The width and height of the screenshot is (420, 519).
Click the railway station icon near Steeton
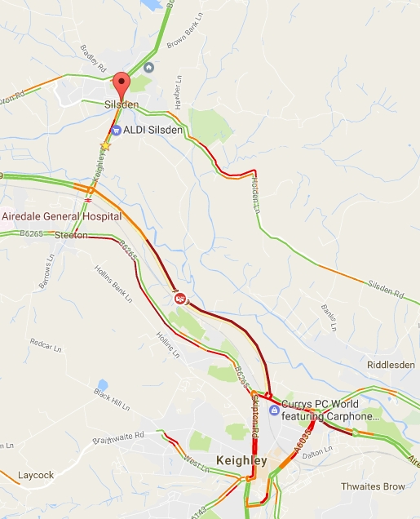[87, 201]
